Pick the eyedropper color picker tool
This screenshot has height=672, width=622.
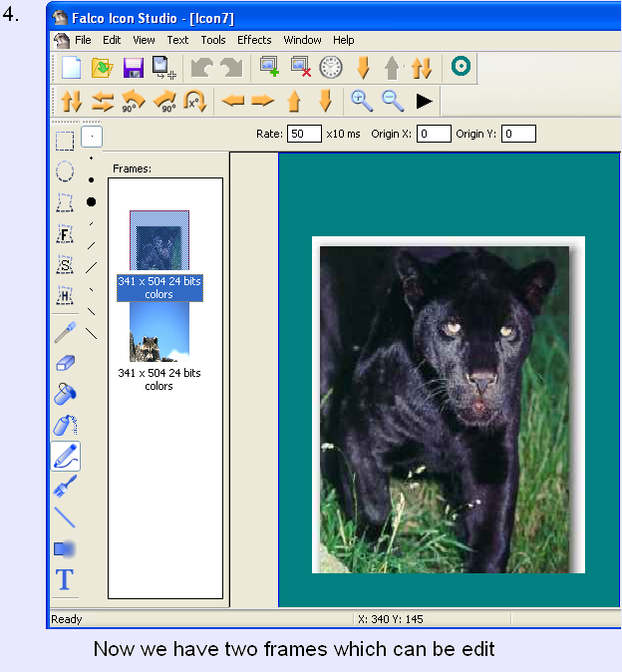[65, 333]
